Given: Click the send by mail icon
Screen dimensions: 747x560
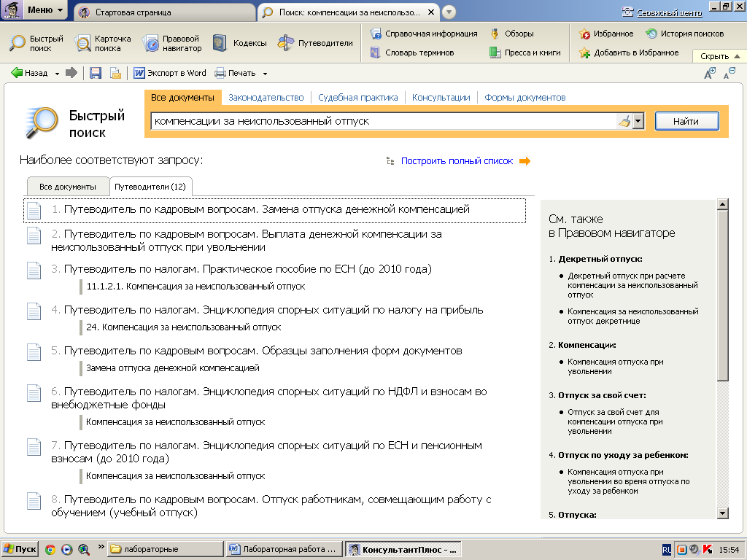Looking at the screenshot, I should (115, 73).
